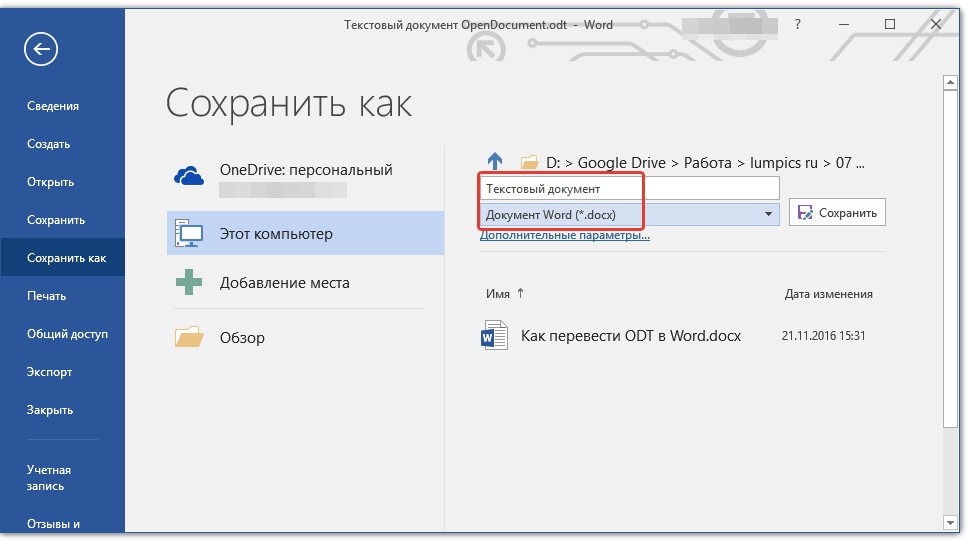The height and width of the screenshot is (541, 968).
Task: Click D: drive in the path
Action: [x=553, y=162]
